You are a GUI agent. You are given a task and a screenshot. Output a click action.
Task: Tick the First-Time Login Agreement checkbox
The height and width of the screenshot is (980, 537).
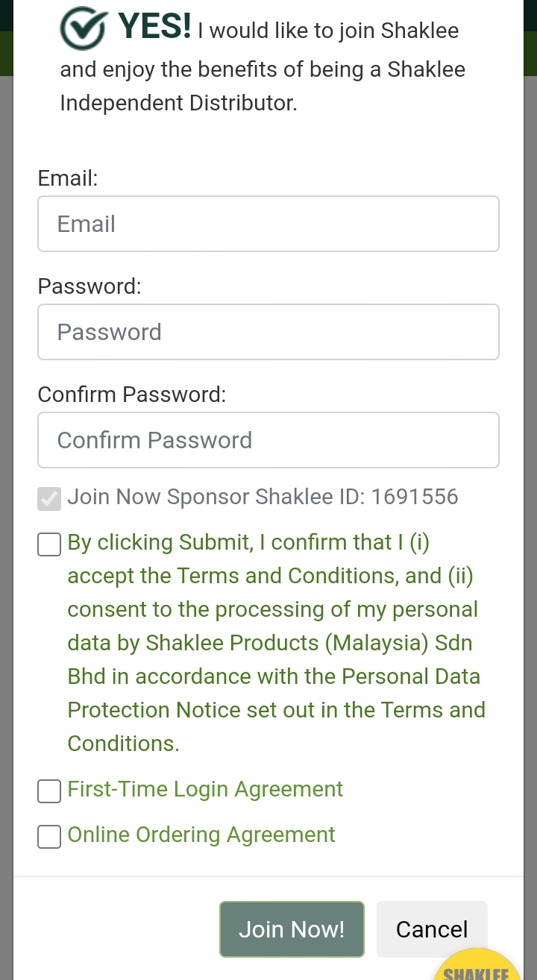(x=49, y=791)
